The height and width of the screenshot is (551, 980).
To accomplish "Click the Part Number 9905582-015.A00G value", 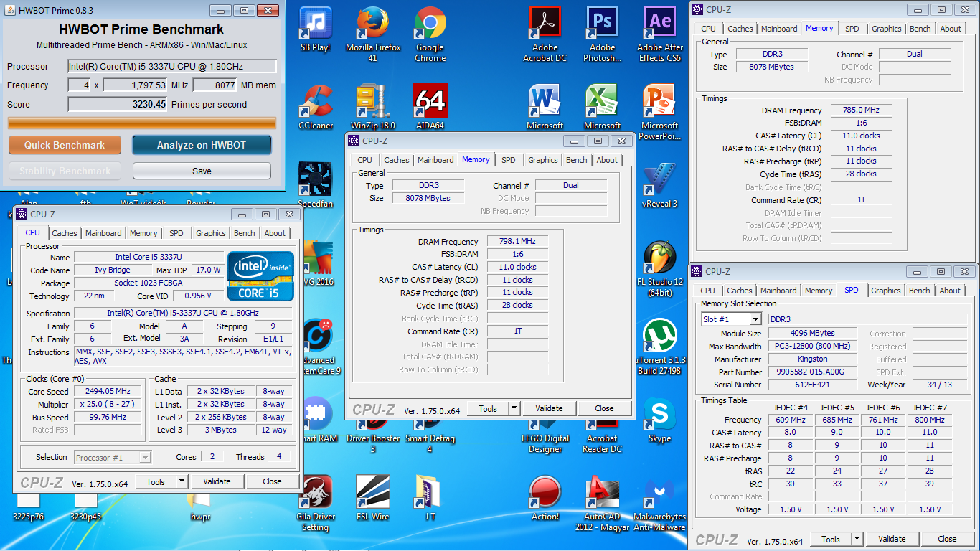I will [813, 372].
